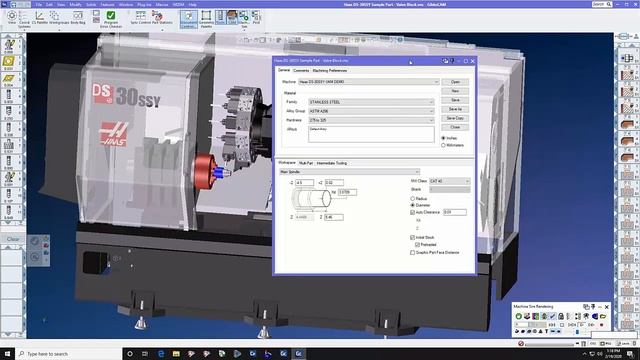Open the Help menu
Image resolution: width=640 pixels, height=360 pixels.
(x=193, y=4)
